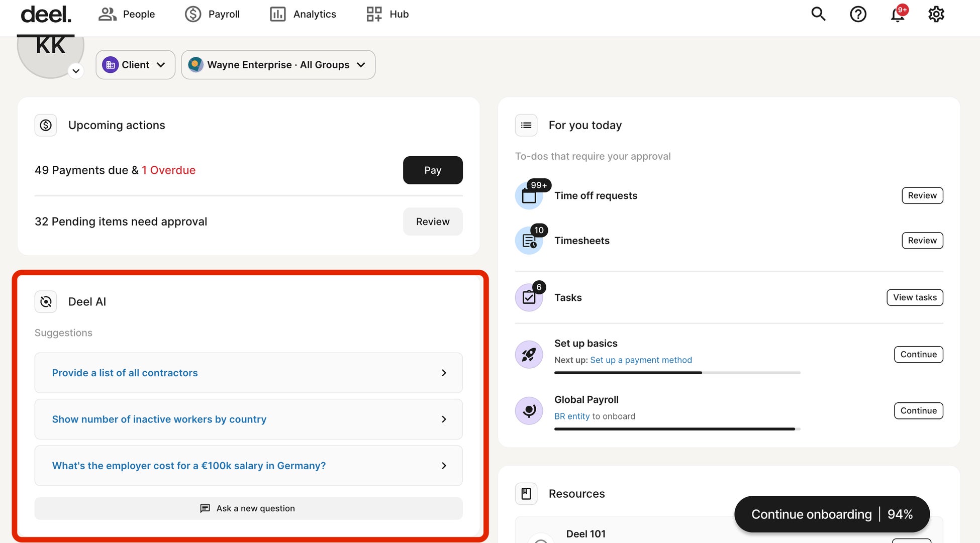Open the notifications bell icon
This screenshot has height=543, width=980.
(898, 14)
